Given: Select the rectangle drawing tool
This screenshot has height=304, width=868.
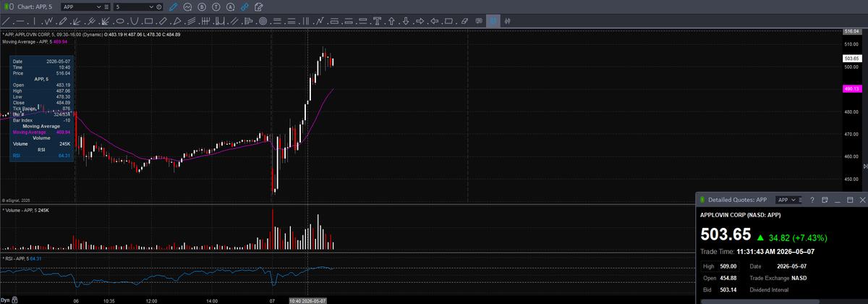Looking at the screenshot, I should [149, 21].
